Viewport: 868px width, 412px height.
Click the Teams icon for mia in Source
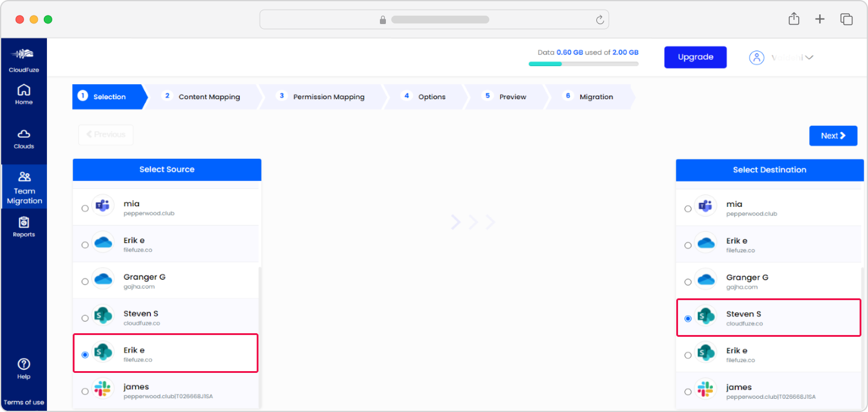pyautogui.click(x=103, y=206)
